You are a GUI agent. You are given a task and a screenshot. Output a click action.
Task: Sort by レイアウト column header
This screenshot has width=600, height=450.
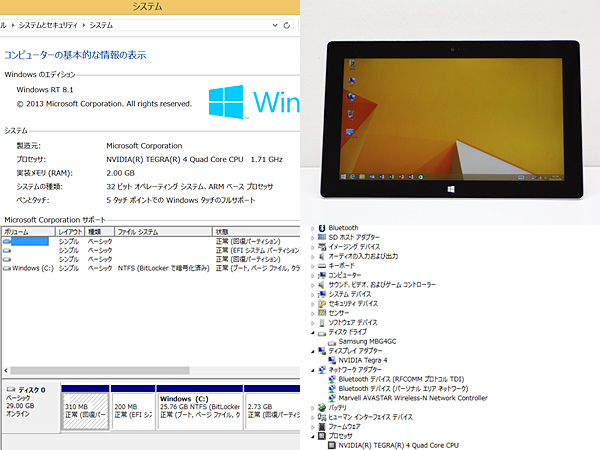pyautogui.click(x=70, y=232)
